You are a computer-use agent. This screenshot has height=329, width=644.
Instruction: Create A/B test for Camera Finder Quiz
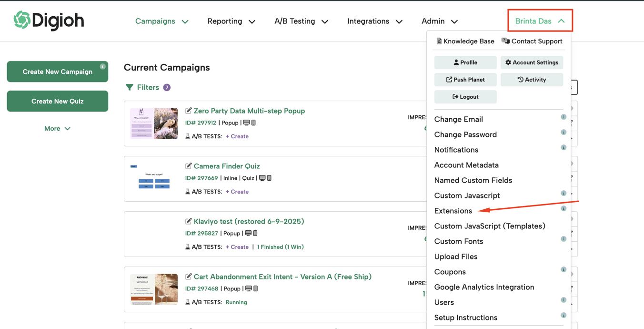point(237,192)
